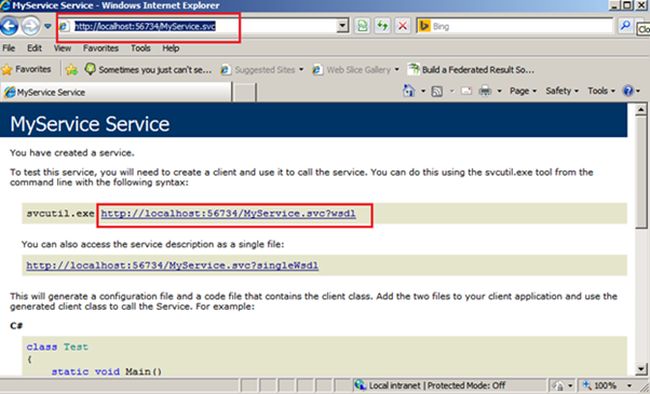Screen dimensions: 650x394
Task: Stop loading with the red X icon
Action: [x=402, y=27]
